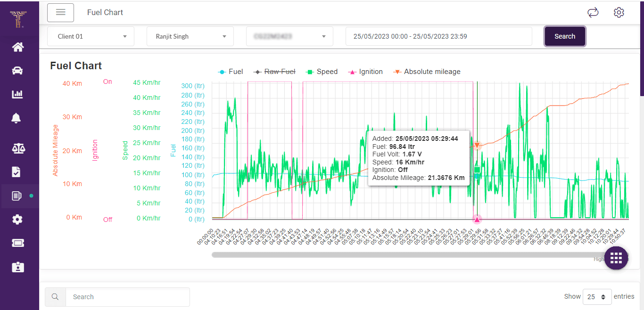Click the Fuel Chart page title
The width and height of the screenshot is (644, 310).
tap(76, 65)
